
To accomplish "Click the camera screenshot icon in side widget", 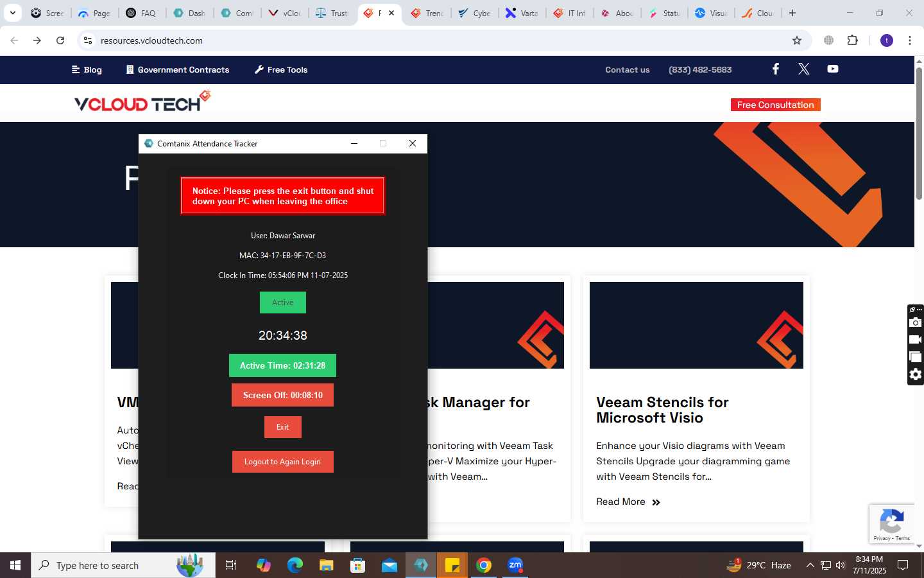I will tap(916, 322).
